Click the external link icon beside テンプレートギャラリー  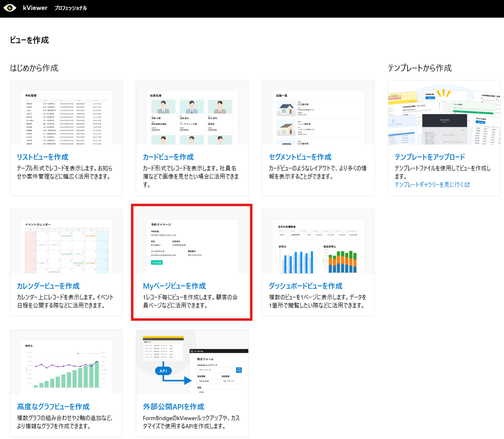467,185
